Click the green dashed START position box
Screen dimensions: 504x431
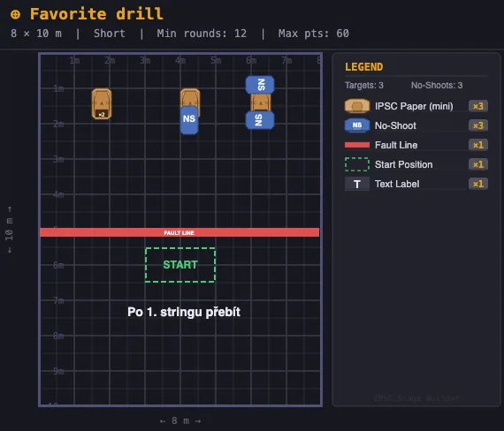180,265
